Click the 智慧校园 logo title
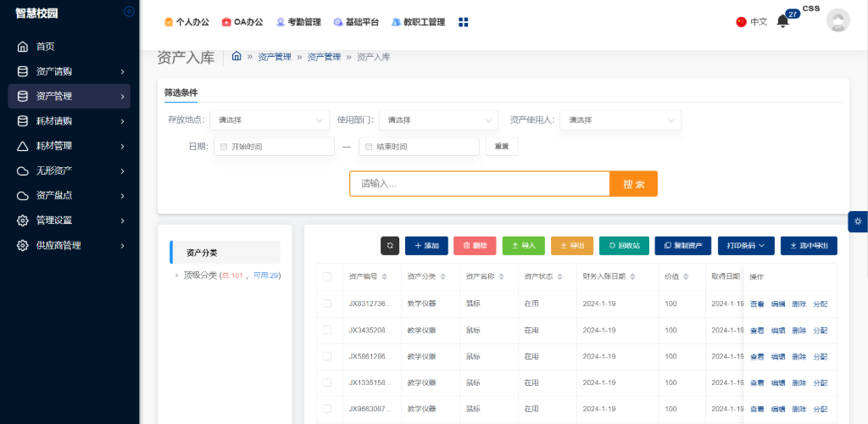The image size is (868, 424). point(36,14)
